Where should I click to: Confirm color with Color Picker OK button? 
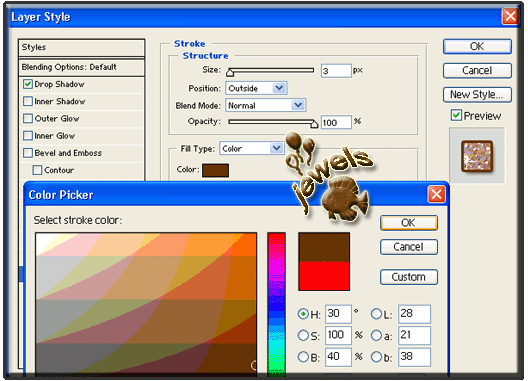coord(409,223)
